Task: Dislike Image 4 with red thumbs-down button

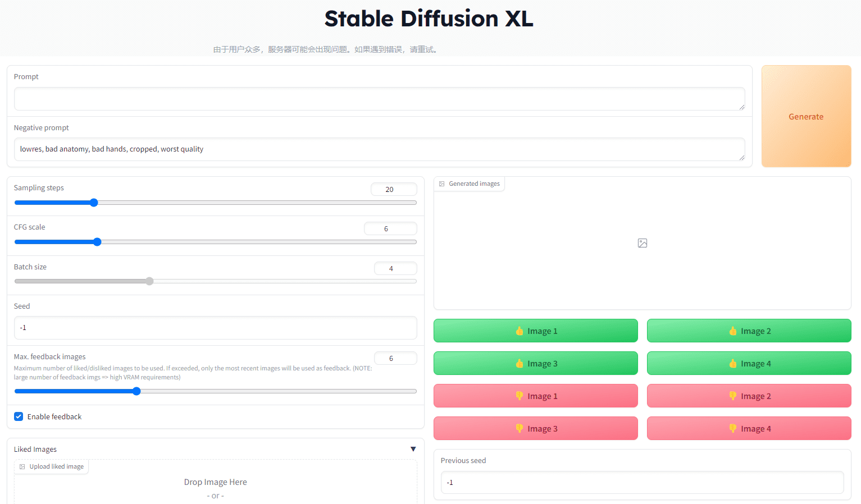Action: pyautogui.click(x=749, y=428)
